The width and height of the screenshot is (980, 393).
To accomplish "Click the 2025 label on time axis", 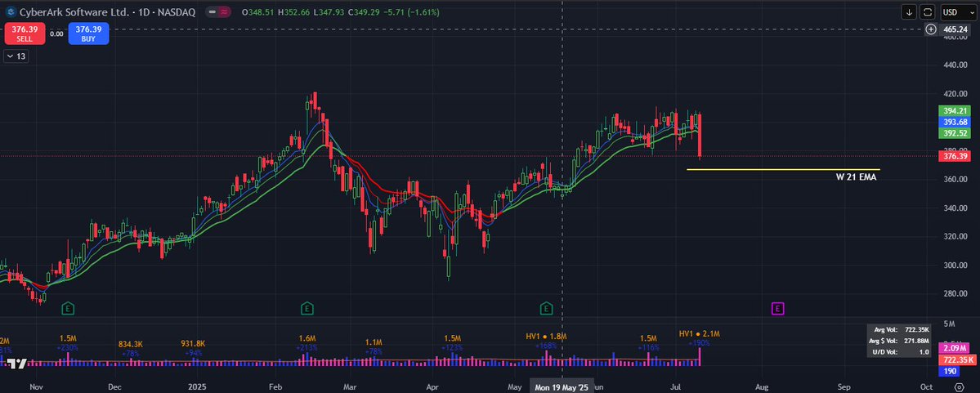I will pyautogui.click(x=198, y=387).
